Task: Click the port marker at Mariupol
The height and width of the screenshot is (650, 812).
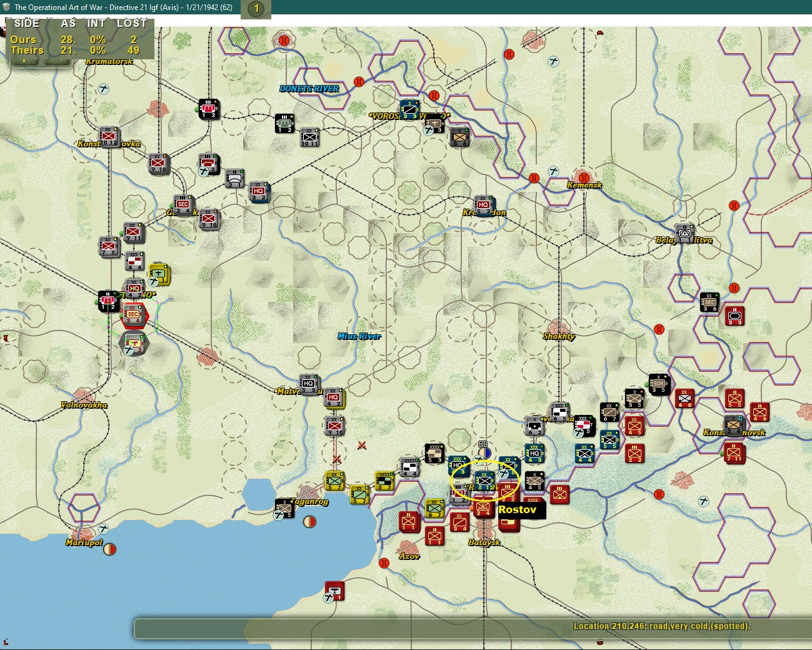Action: [109, 549]
